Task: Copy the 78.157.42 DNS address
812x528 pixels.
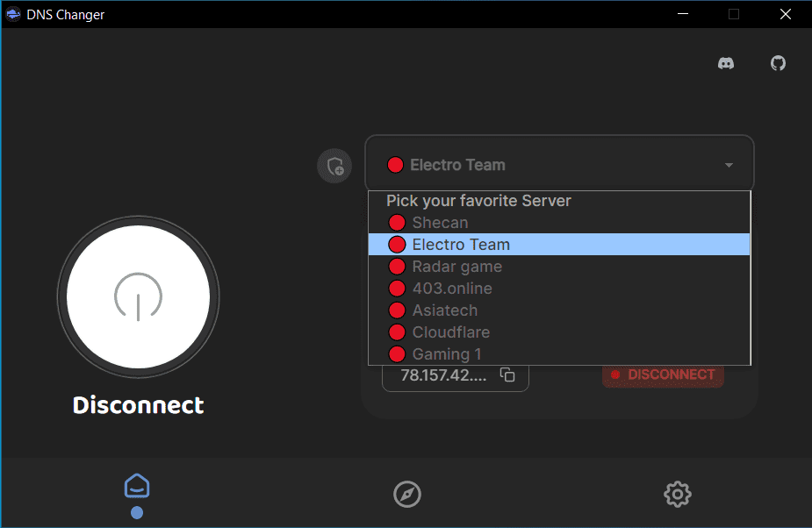Action: (x=507, y=375)
